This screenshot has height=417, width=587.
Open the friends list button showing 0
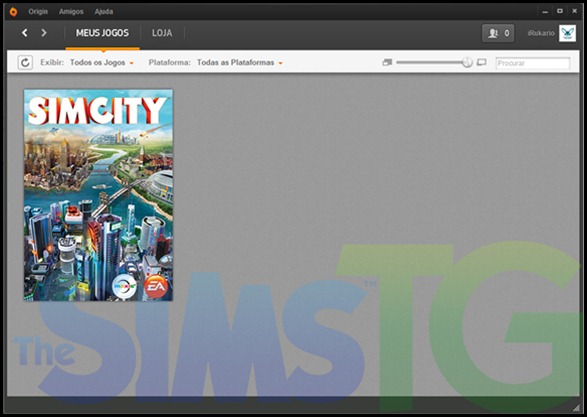(x=498, y=33)
